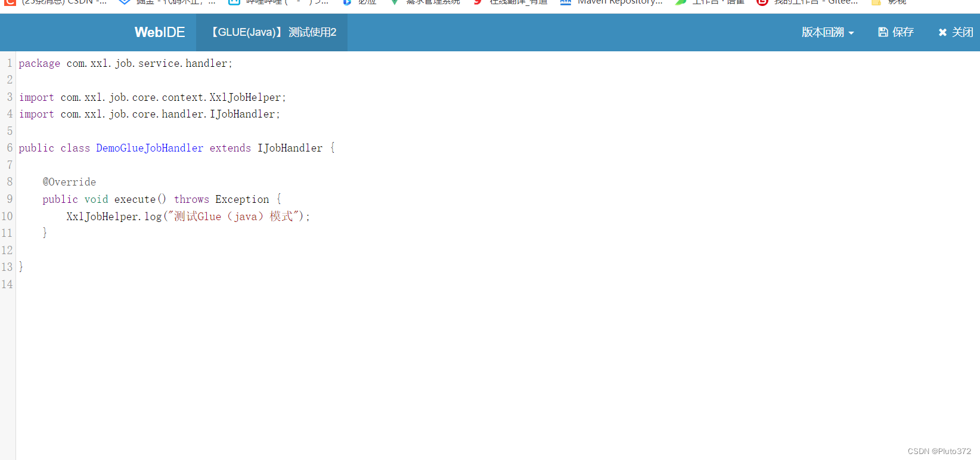Click 'extends' keyword on line 6
This screenshot has width=980, height=460.
tap(230, 148)
